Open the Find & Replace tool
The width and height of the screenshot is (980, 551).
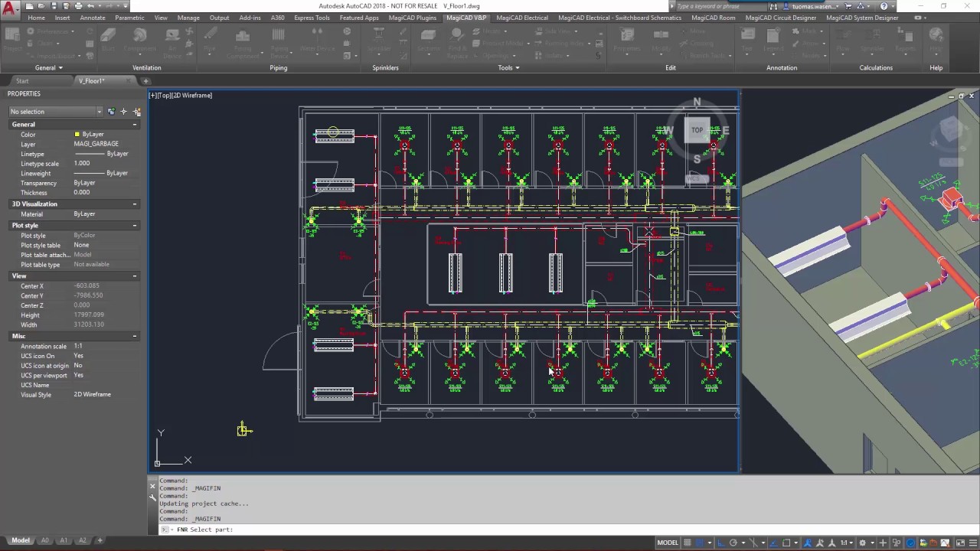458,42
